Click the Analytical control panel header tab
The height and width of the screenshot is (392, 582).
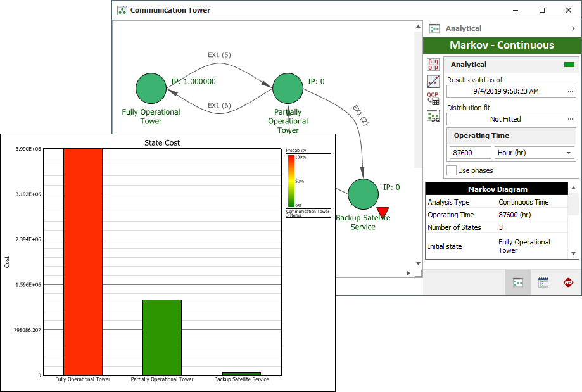[x=463, y=28]
